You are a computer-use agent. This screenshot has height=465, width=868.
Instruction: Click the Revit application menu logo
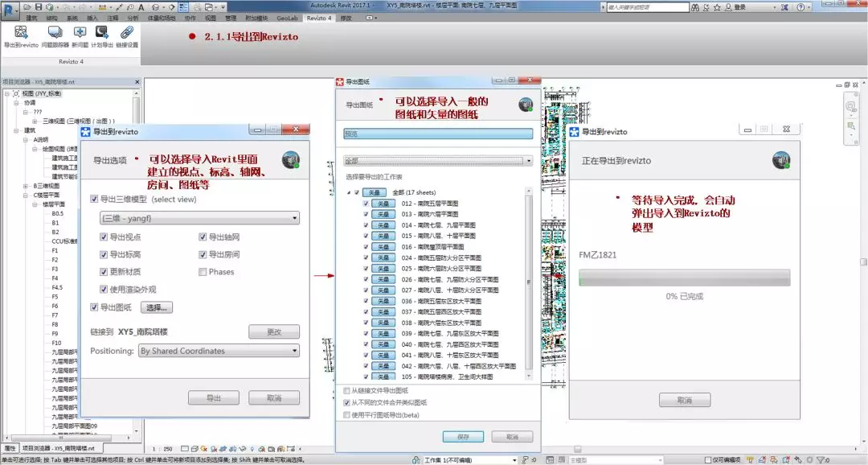[x=10, y=8]
